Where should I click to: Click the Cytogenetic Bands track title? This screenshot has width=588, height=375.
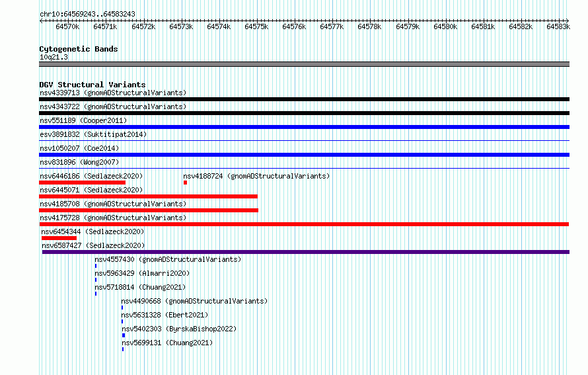point(79,49)
